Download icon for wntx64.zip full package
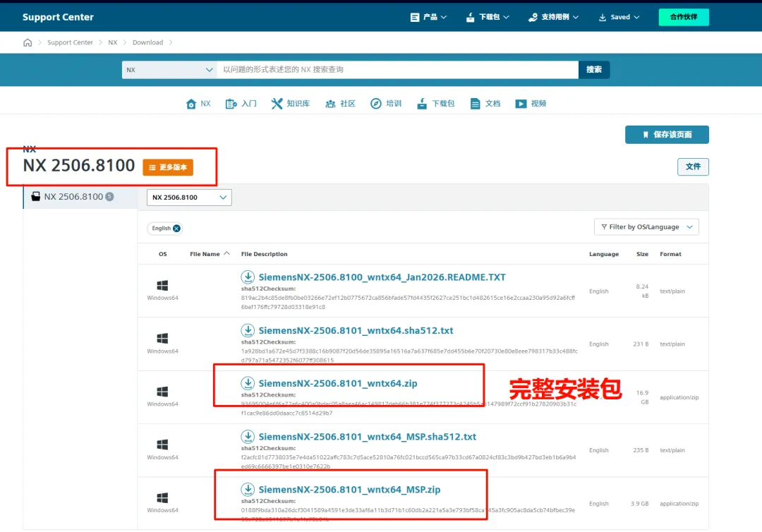Viewport: 762px width, 532px height. [248, 383]
